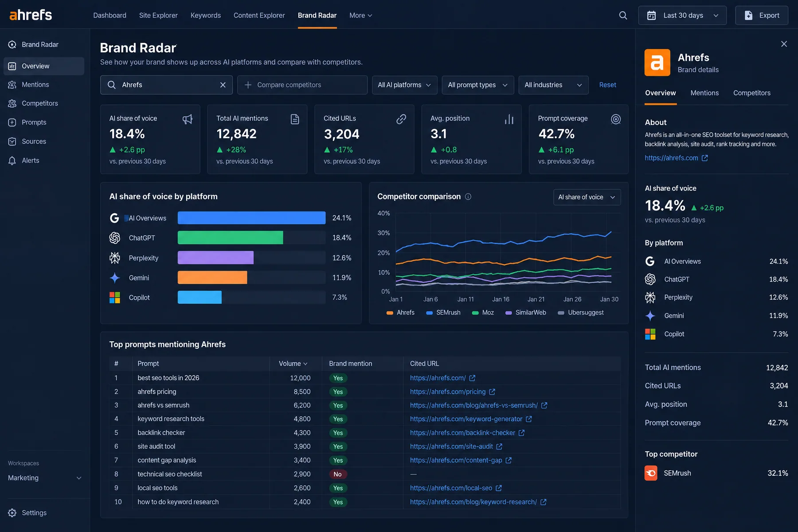
Task: Click the info icon beside Competitor comparison
Action: click(468, 196)
